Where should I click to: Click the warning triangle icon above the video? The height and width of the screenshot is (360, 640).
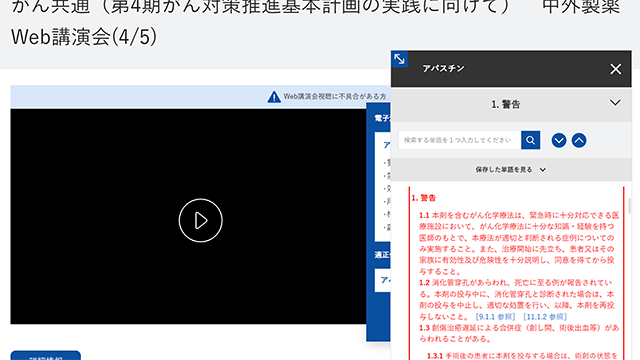coord(274,97)
